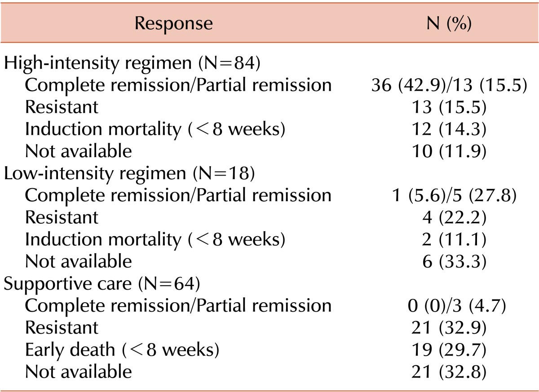This screenshot has width=539, height=392.
Task: Click the value "0 (0)/3 (4.7)"
Action: 447,306
